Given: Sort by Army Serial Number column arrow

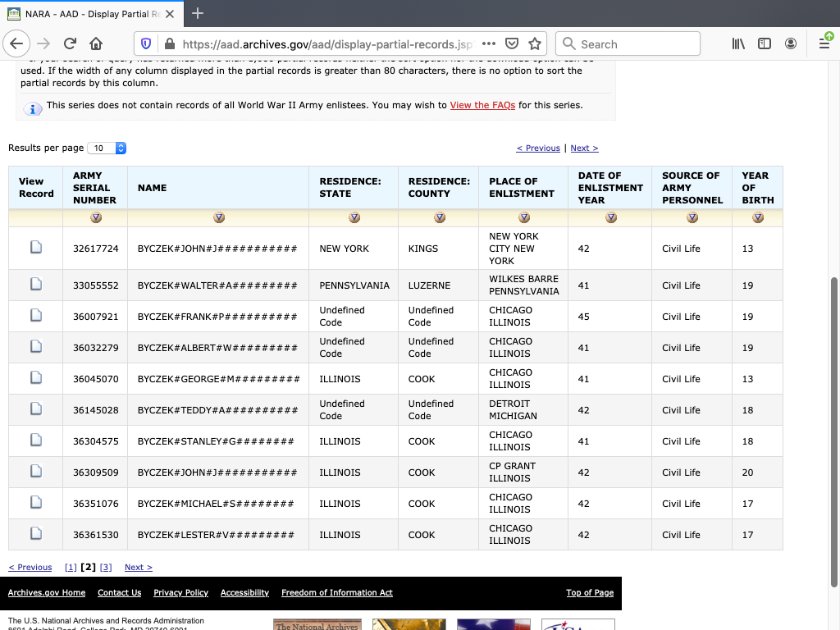Looking at the screenshot, I should point(95,217).
